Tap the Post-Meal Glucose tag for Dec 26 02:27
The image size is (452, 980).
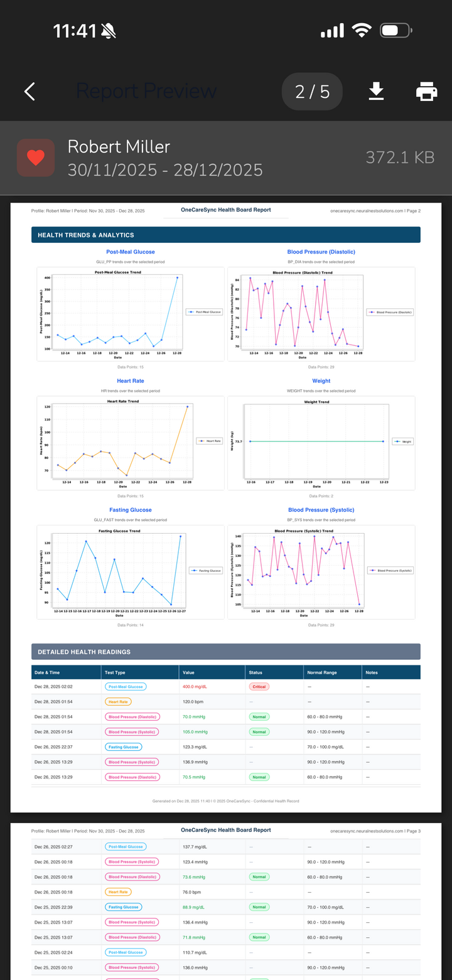[x=125, y=847]
